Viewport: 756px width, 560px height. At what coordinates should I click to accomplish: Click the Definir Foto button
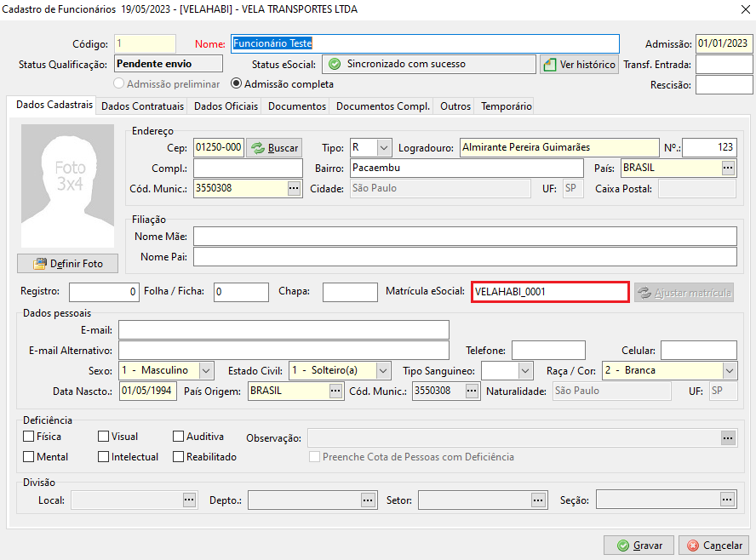point(67,264)
